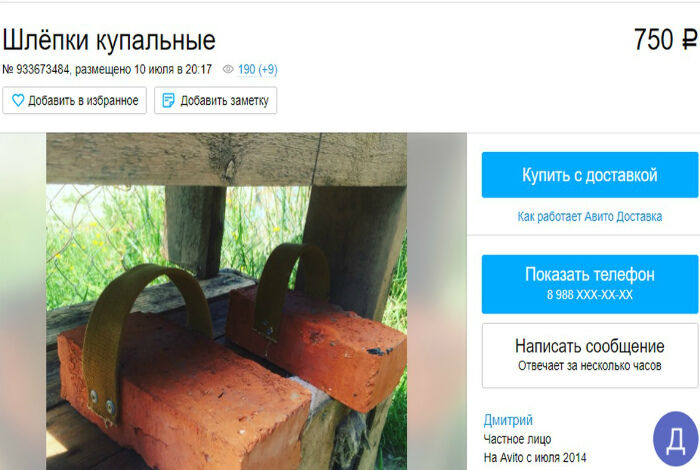This screenshot has width=700, height=470.
Task: Click the listing title Шлёпки купальные
Action: pyautogui.click(x=109, y=40)
